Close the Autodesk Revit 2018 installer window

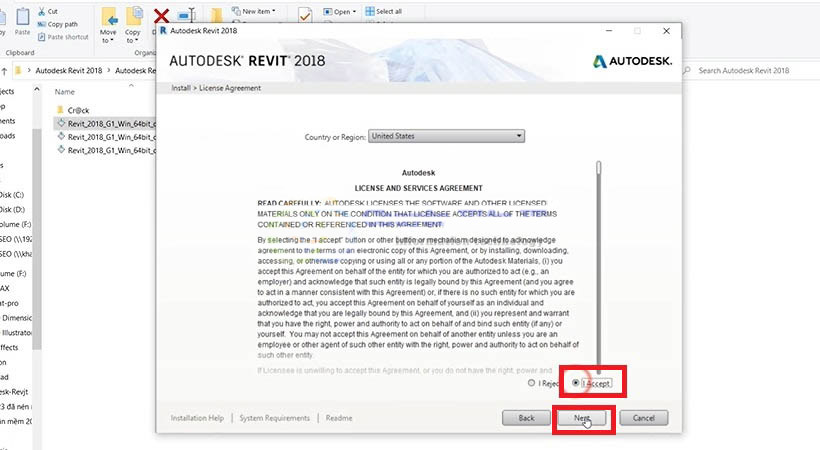click(666, 31)
